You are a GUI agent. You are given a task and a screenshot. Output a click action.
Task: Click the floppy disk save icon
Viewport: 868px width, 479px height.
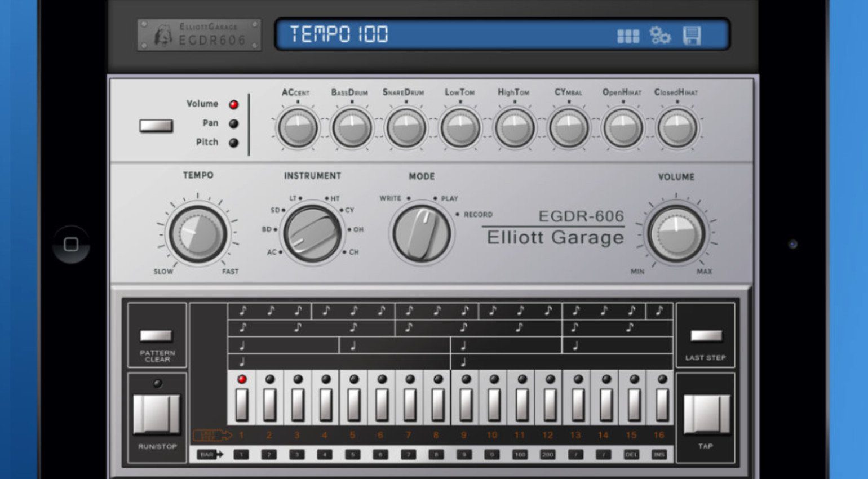click(x=692, y=36)
